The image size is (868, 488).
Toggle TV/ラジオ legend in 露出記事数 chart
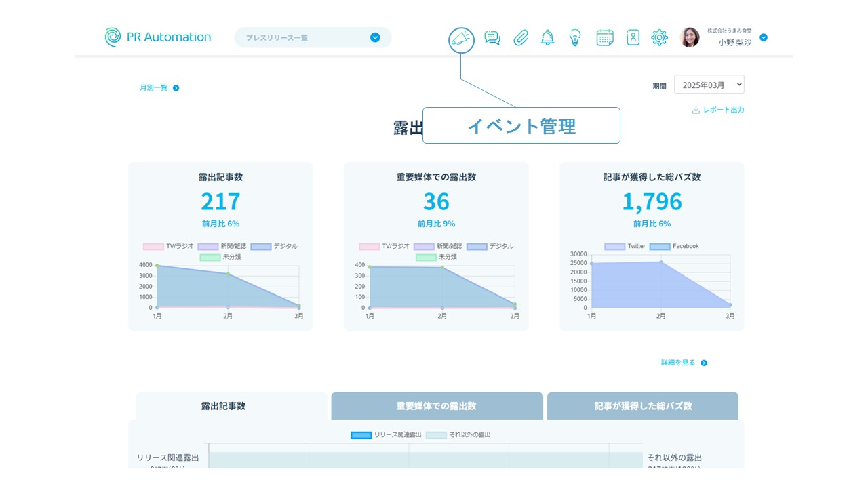click(168, 246)
